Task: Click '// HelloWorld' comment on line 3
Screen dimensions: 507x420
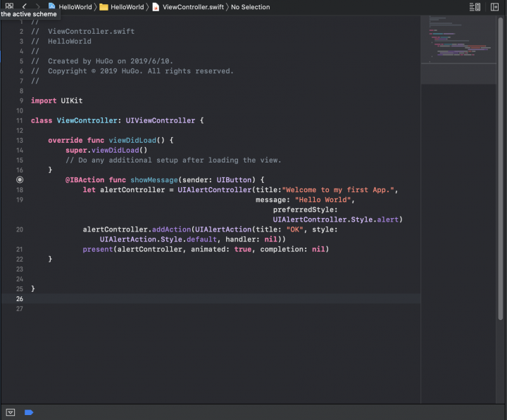Action: click(x=61, y=42)
